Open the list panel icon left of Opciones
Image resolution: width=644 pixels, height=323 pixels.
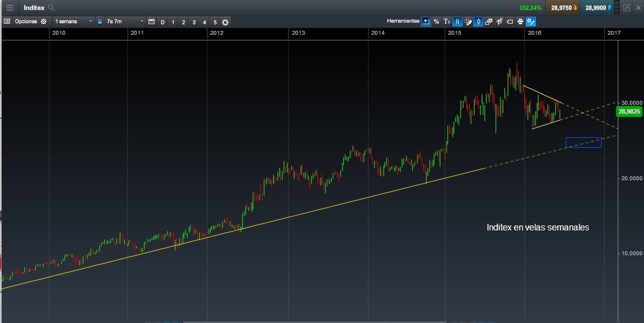tap(7, 21)
